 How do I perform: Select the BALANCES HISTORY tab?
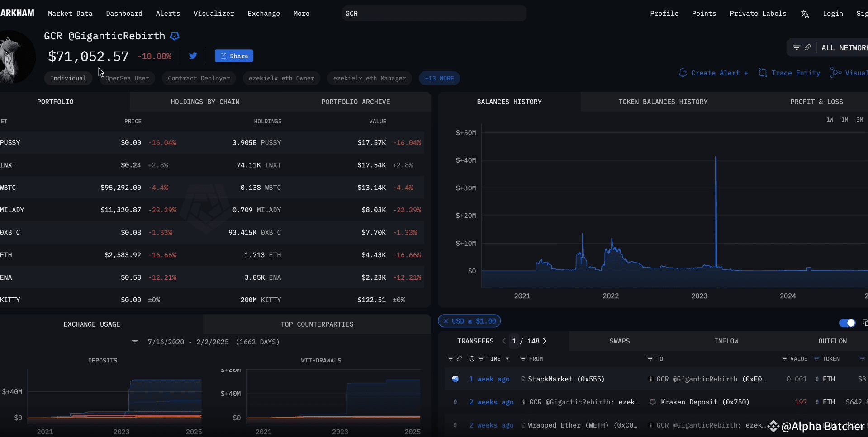(509, 102)
